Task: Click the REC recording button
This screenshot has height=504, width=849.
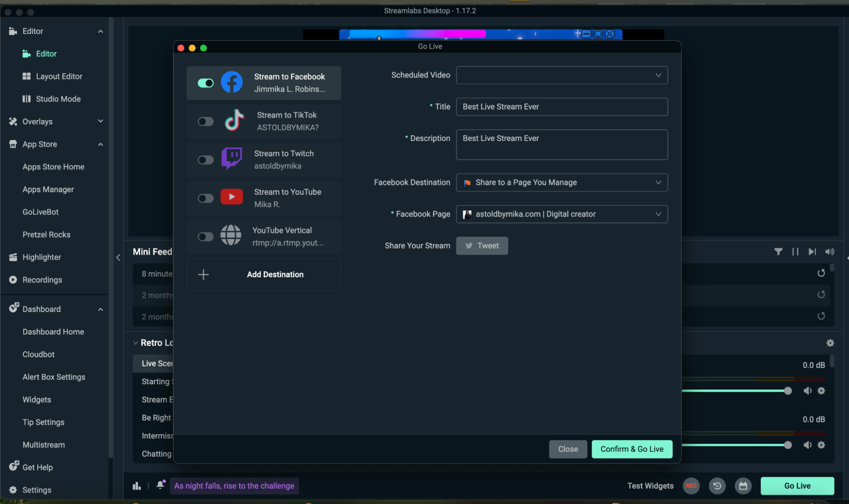Action: 691,486
